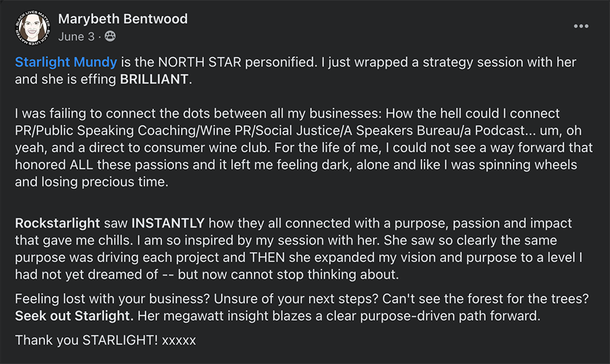Open the tagged Starlight Mundy profile link
Viewport: 610px width, 364px height.
coord(66,62)
